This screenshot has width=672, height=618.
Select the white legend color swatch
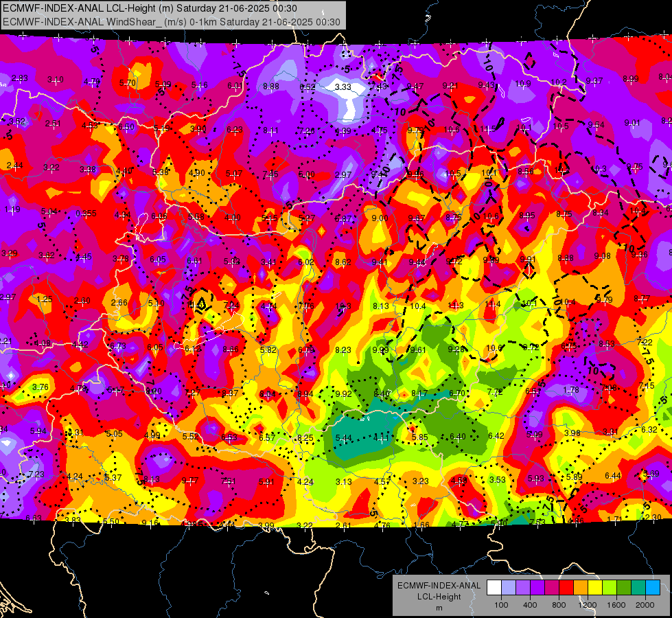(x=494, y=588)
